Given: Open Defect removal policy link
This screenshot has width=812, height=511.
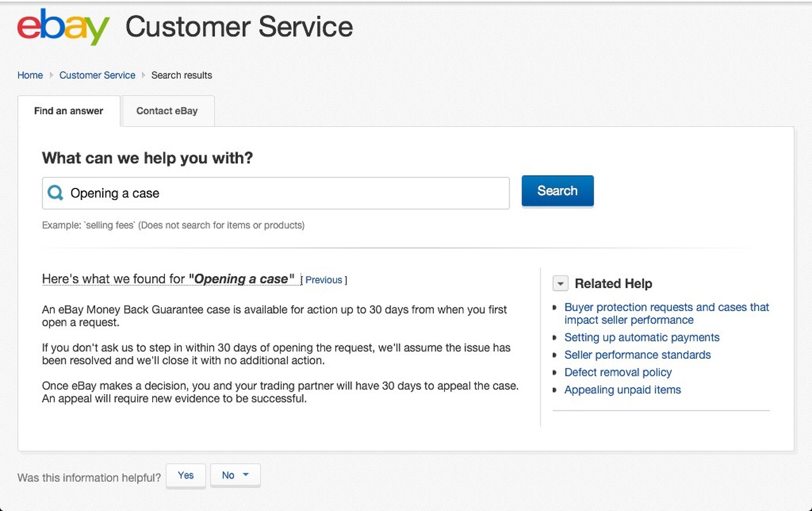Looking at the screenshot, I should [x=618, y=373].
